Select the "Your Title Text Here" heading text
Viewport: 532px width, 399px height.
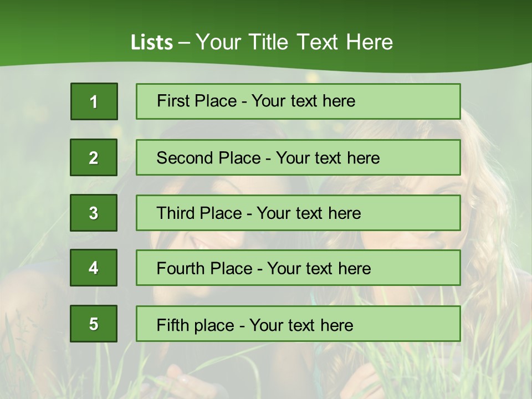click(294, 42)
